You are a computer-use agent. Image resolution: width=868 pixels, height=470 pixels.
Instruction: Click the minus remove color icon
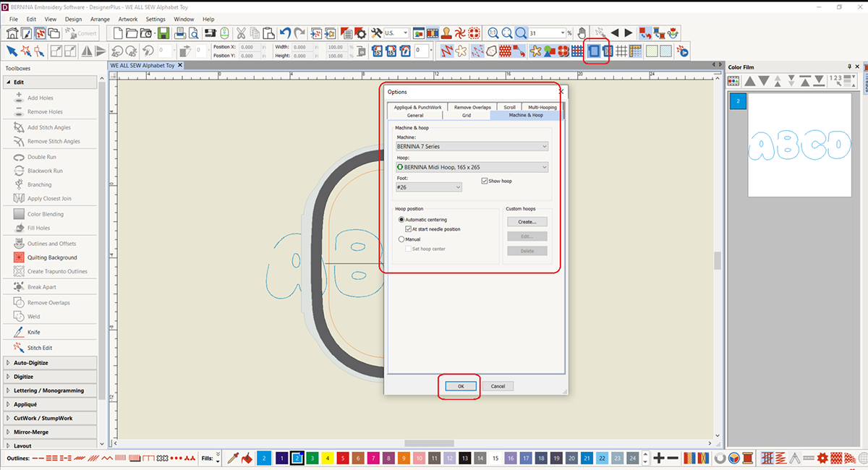673,458
